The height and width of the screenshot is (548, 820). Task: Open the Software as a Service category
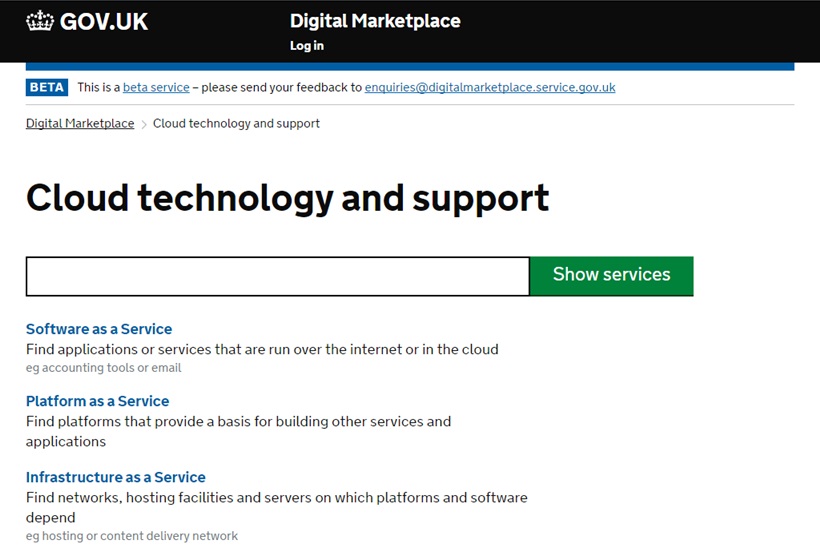coord(99,329)
